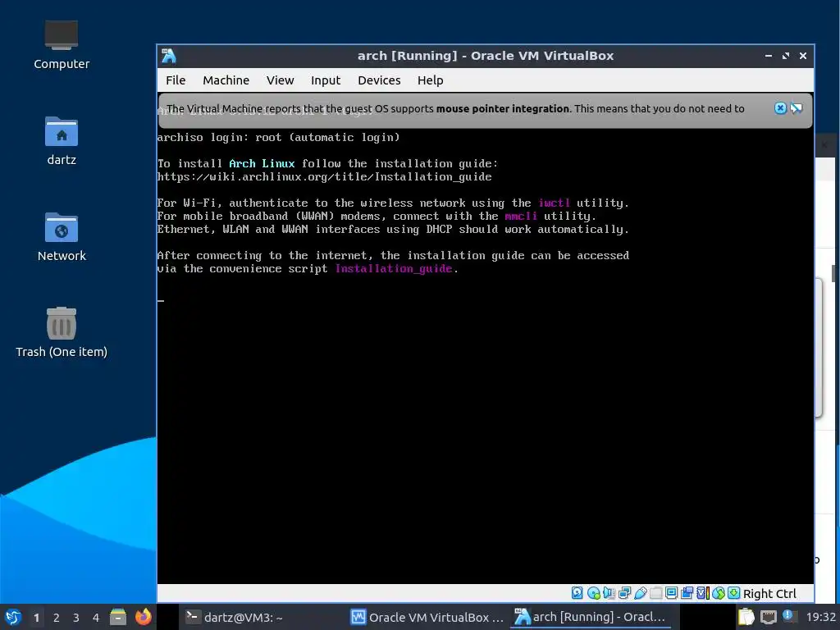The height and width of the screenshot is (630, 840).
Task: Switch to workspace 2
Action: tap(57, 618)
